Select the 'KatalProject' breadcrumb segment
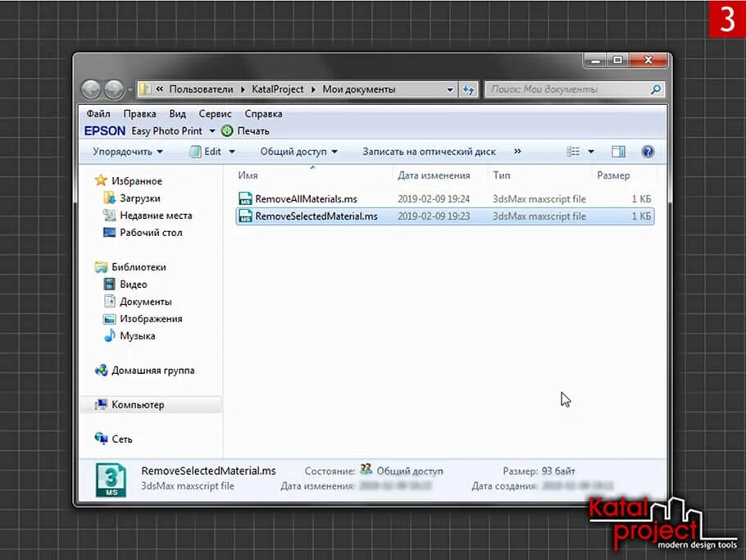This screenshot has height=560, width=746. [277, 89]
